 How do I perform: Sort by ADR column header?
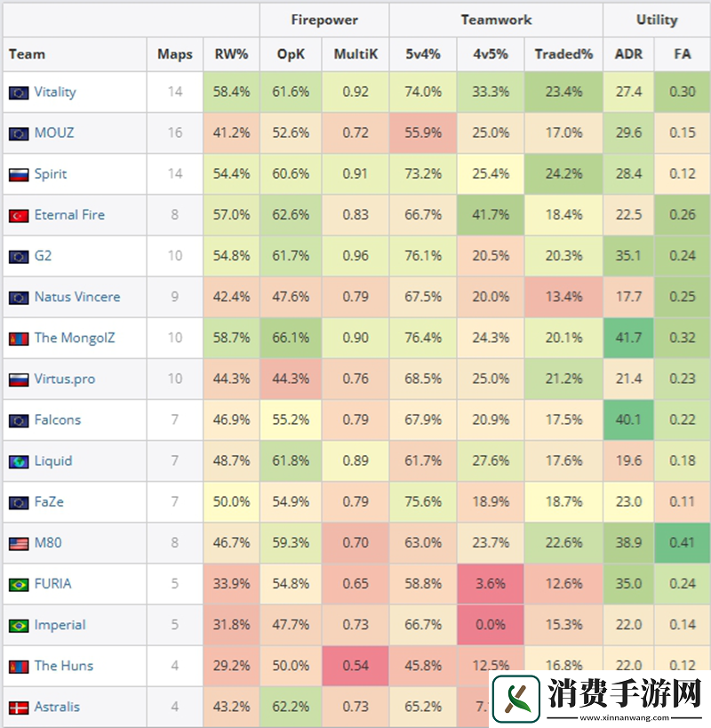coord(628,54)
